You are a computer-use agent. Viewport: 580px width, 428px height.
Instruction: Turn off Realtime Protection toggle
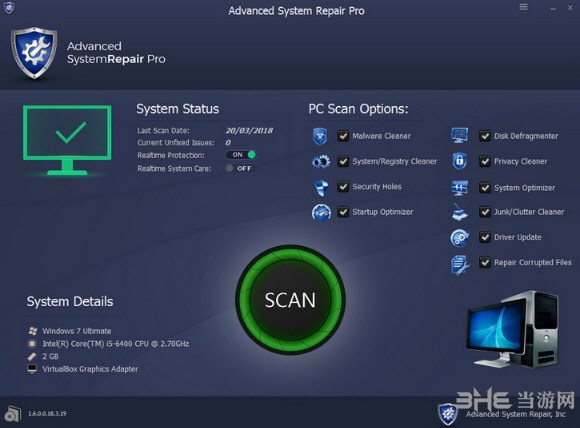click(x=241, y=155)
